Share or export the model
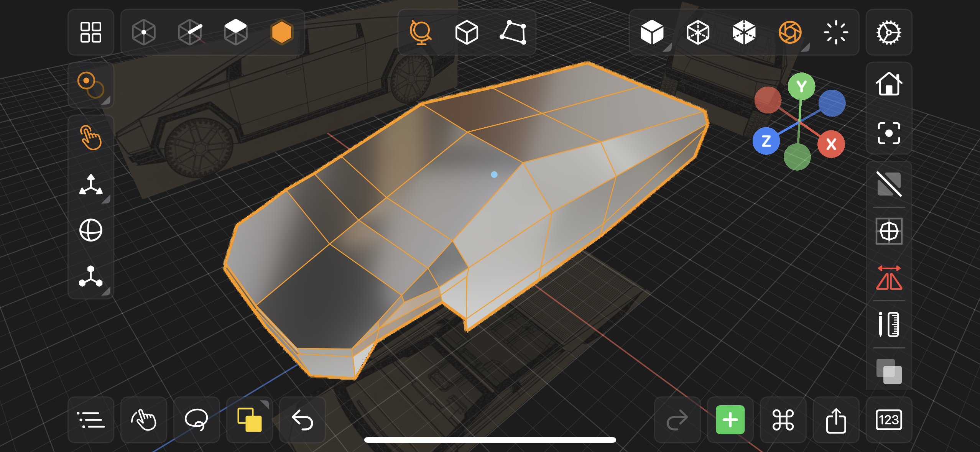Image resolution: width=980 pixels, height=452 pixels. pos(836,420)
